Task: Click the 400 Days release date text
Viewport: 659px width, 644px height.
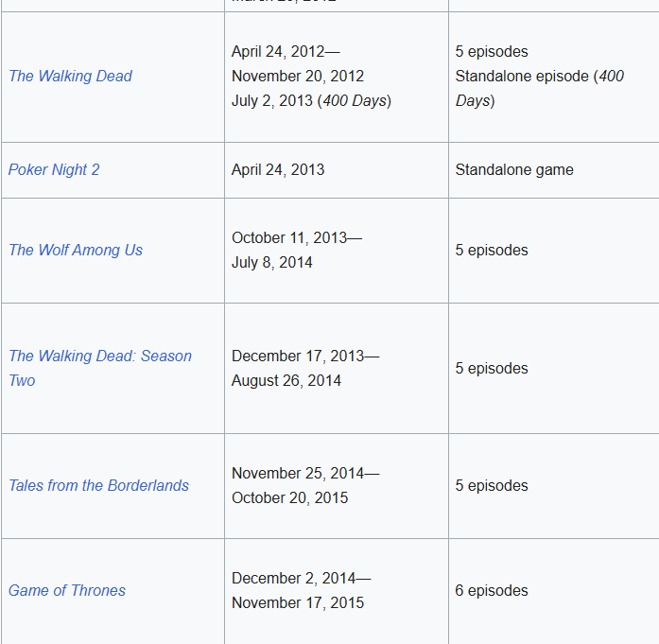Action: coord(311,100)
